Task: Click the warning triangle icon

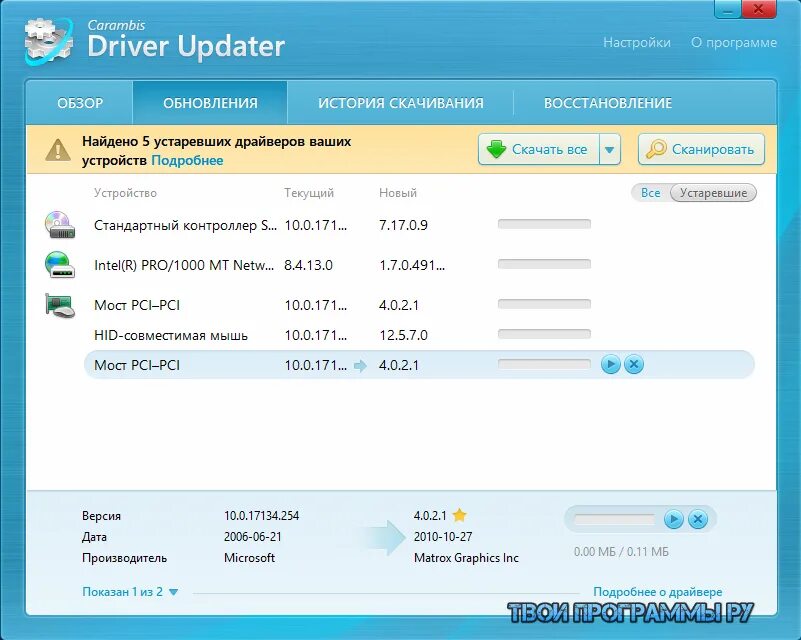Action: point(58,150)
